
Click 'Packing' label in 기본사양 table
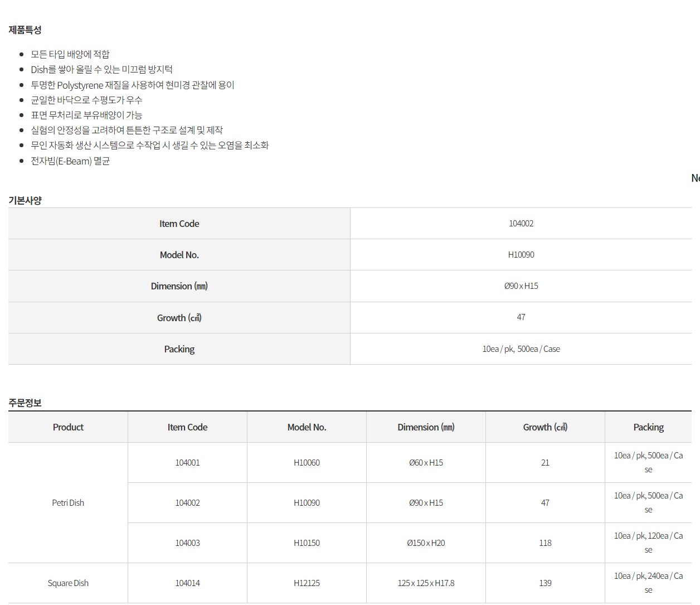[179, 349]
